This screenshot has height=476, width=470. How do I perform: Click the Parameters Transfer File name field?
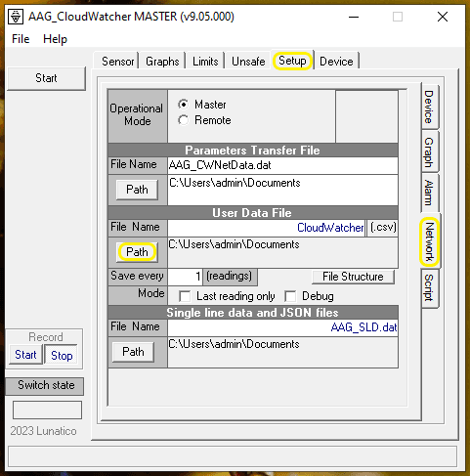click(282, 165)
